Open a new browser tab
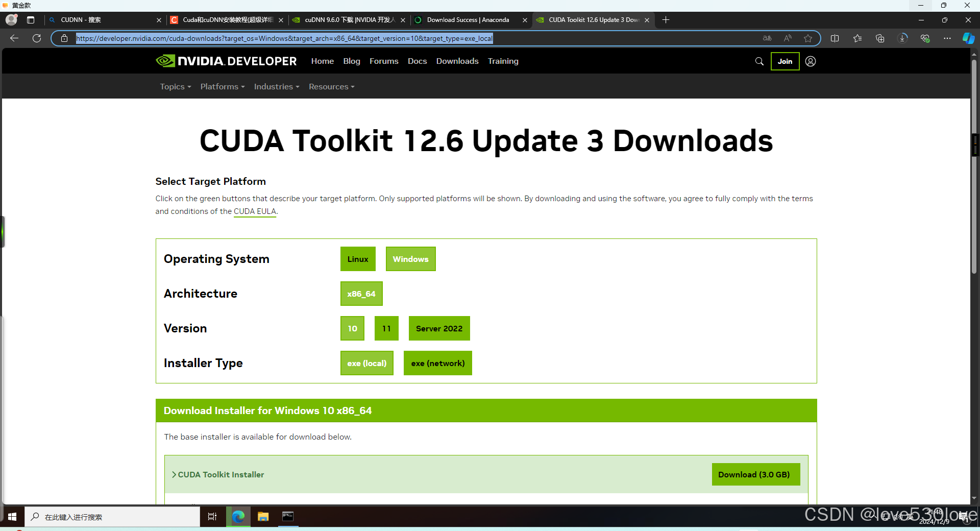980x531 pixels. pos(666,20)
